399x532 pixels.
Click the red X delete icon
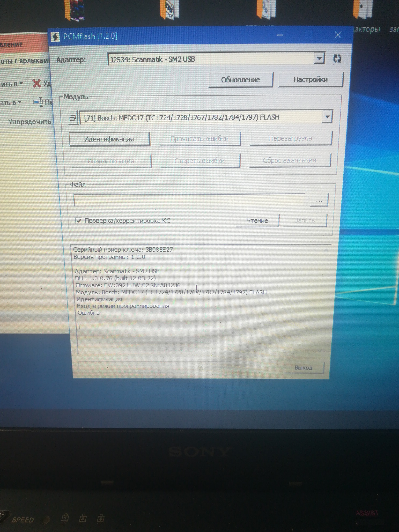(37, 83)
